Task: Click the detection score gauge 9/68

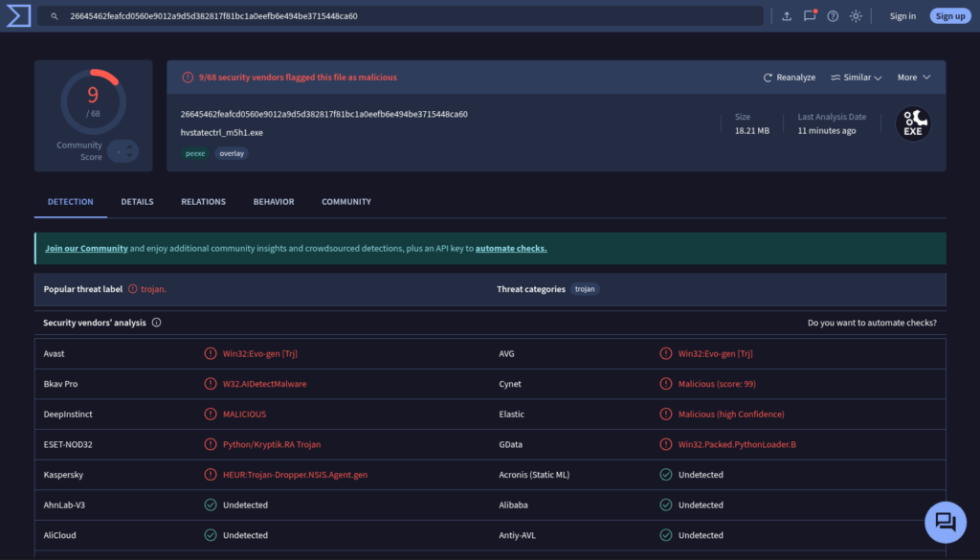Action: coord(93,101)
